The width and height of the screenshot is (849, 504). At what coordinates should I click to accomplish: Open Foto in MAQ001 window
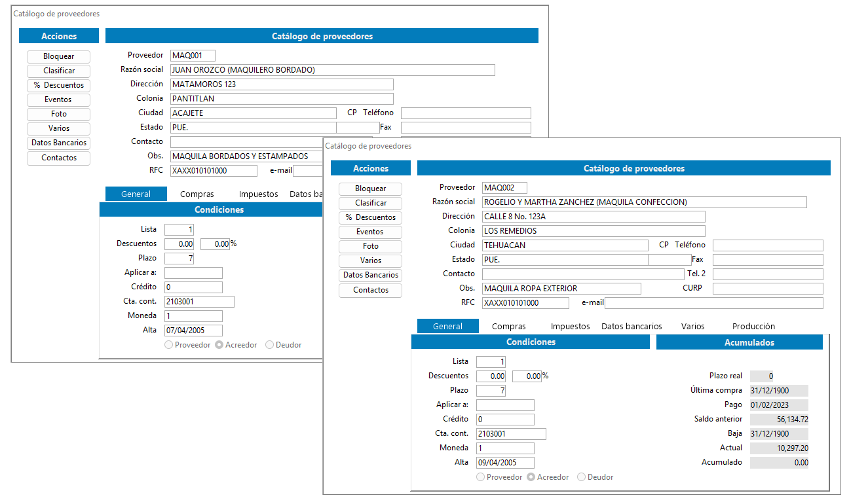tap(58, 114)
